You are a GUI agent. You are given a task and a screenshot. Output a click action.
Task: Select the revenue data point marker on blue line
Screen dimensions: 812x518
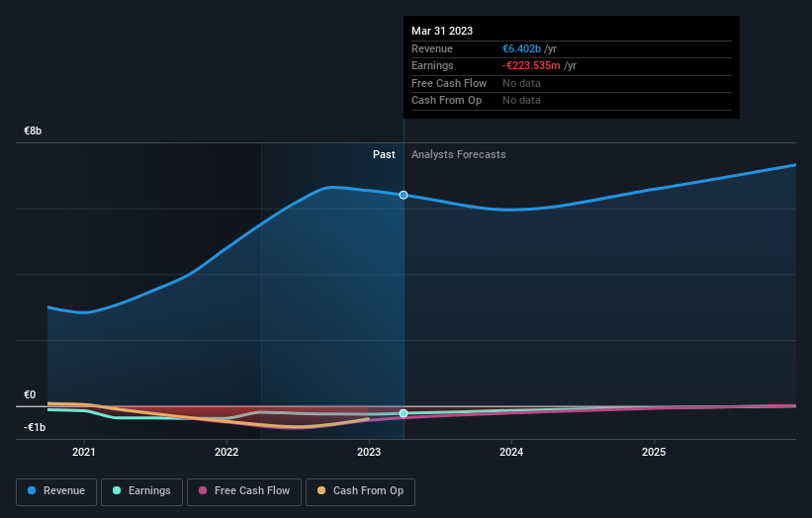click(x=404, y=195)
